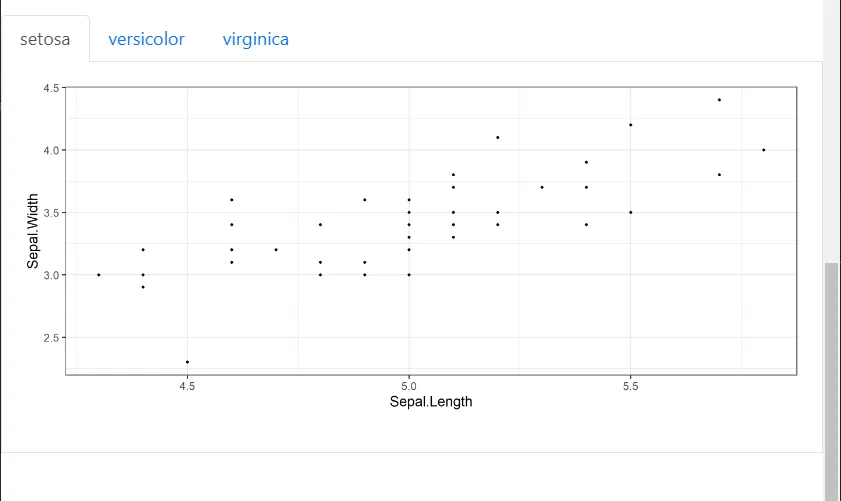Click the data point at length 5.2, width 4.1
The width and height of the screenshot is (841, 501).
pyautogui.click(x=497, y=137)
